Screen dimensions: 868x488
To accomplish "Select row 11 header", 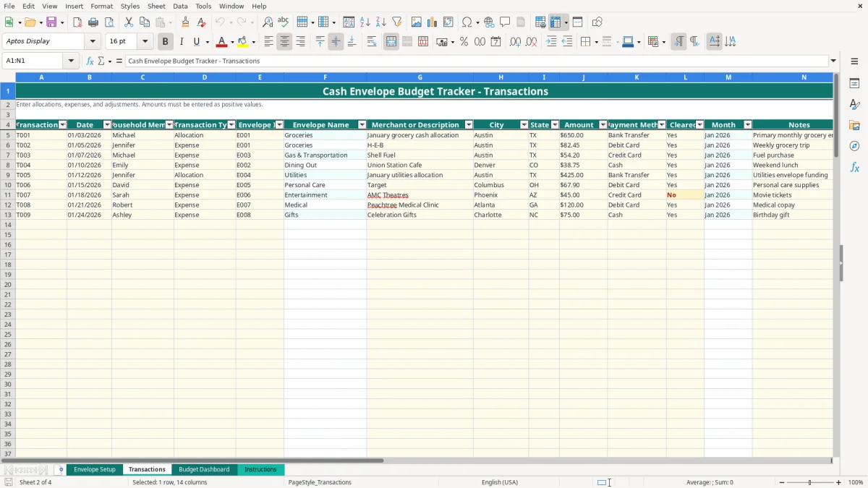I will 7,195.
